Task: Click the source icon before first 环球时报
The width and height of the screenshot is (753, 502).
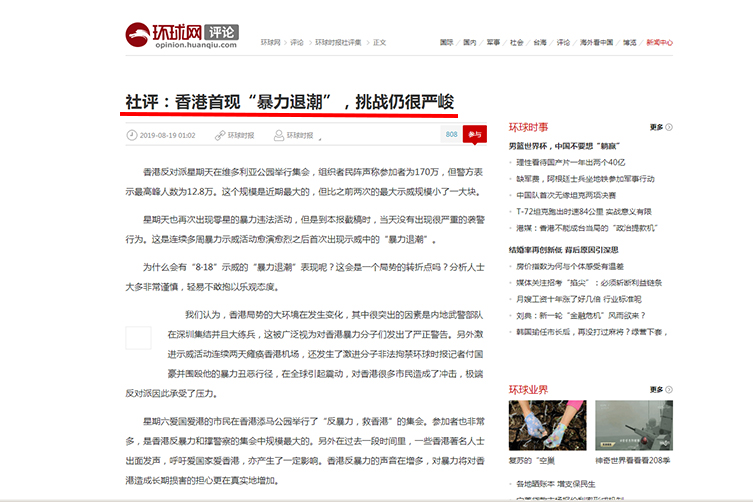Action: 218,135
